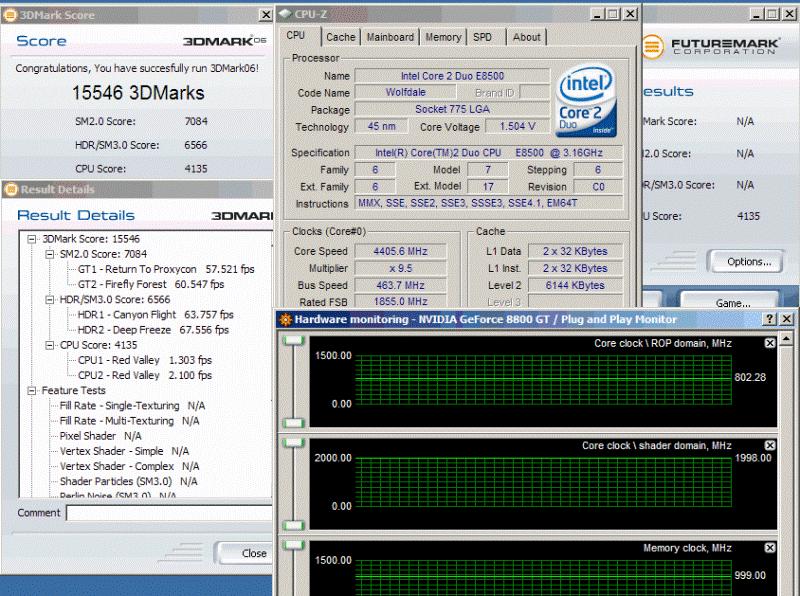
Task: Click the Specification field E8500 @ 3.16GHz
Action: (x=489, y=153)
